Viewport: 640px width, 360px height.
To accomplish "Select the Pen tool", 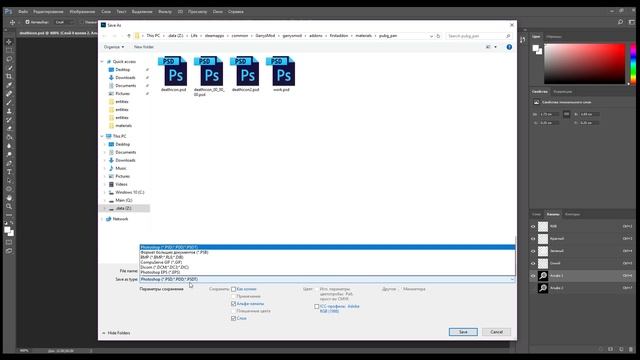I will click(x=9, y=163).
